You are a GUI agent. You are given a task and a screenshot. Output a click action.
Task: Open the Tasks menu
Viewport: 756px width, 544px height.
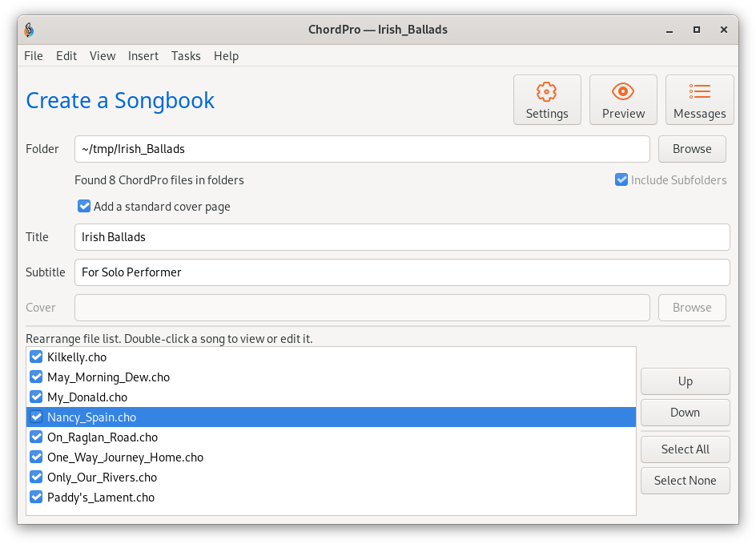[x=186, y=56]
